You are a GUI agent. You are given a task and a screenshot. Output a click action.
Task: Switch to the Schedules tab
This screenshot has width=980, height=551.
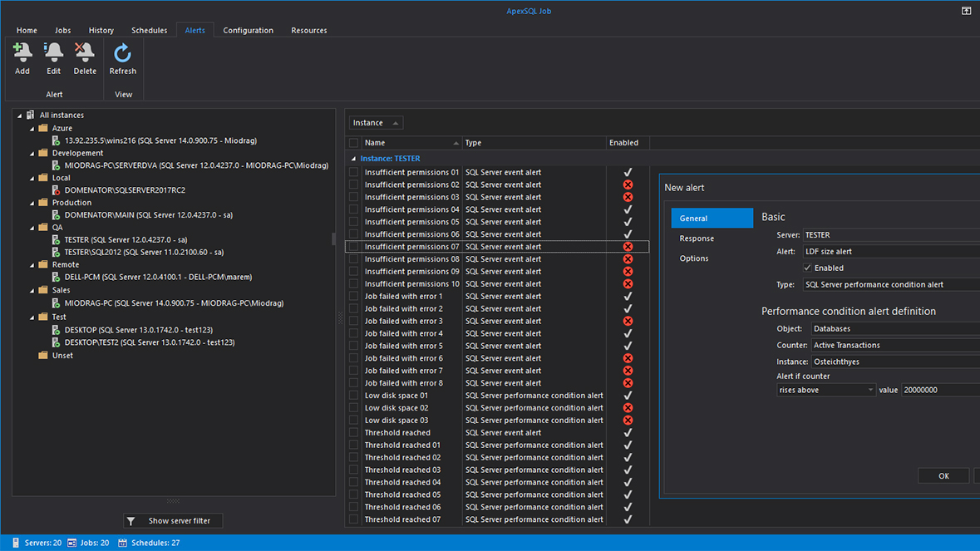pyautogui.click(x=149, y=31)
